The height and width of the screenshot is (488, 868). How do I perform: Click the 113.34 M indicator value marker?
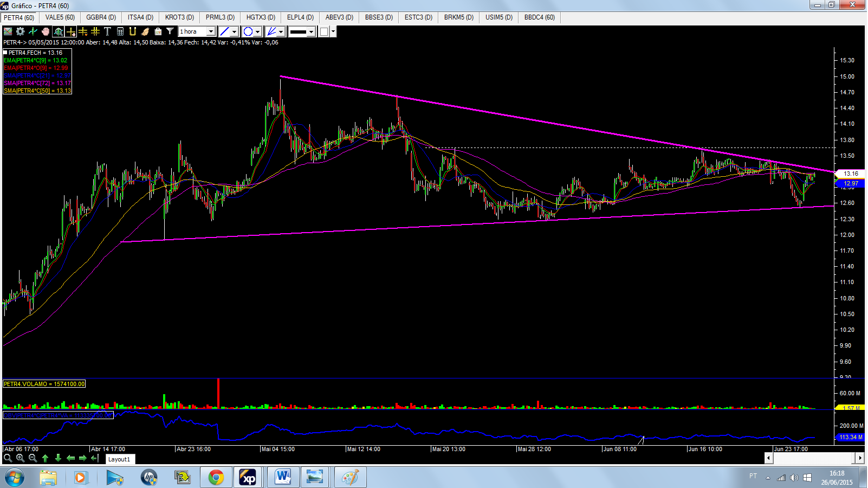[x=851, y=437]
